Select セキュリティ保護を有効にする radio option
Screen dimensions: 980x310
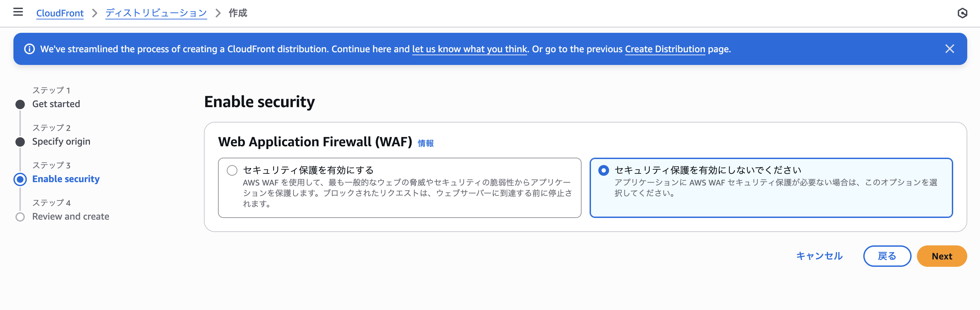tap(232, 170)
